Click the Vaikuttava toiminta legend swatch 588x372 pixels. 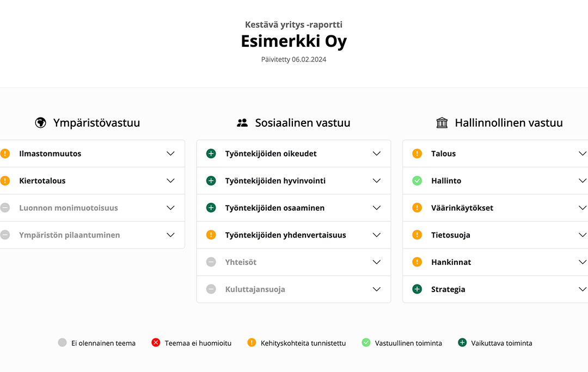coord(462,343)
